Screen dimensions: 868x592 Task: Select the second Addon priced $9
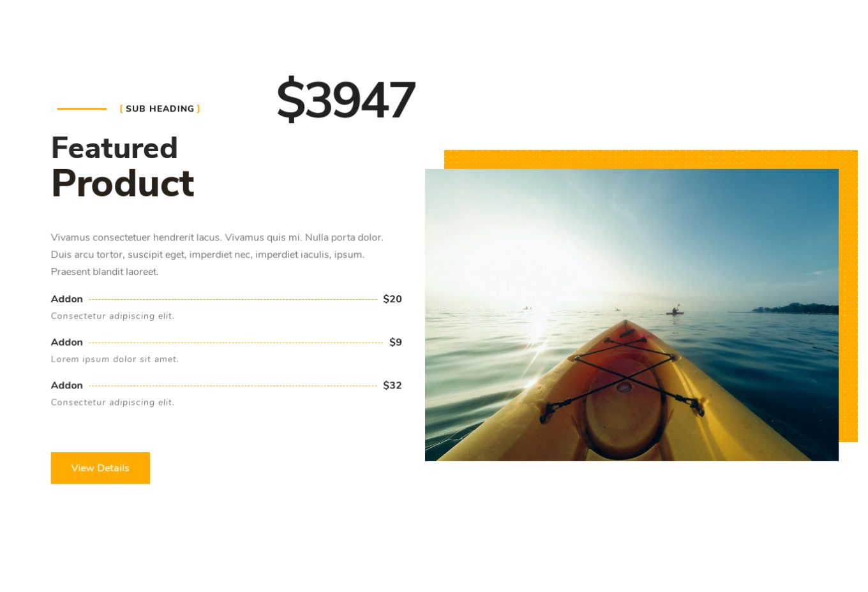point(66,342)
